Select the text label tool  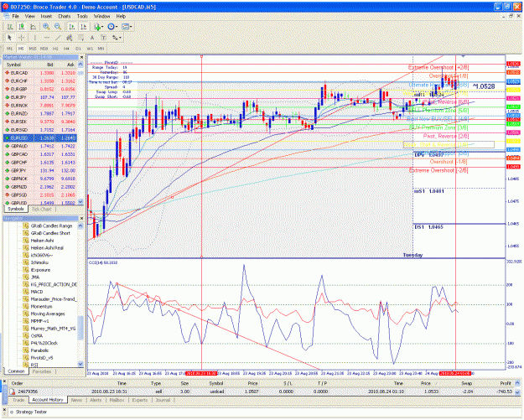103,38
